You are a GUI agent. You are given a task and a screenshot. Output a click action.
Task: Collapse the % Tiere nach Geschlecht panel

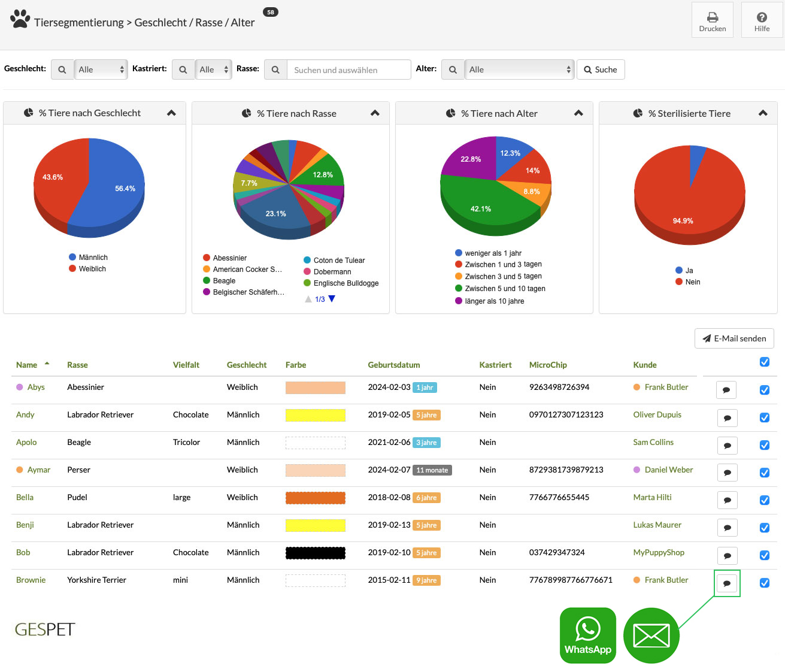tap(172, 113)
